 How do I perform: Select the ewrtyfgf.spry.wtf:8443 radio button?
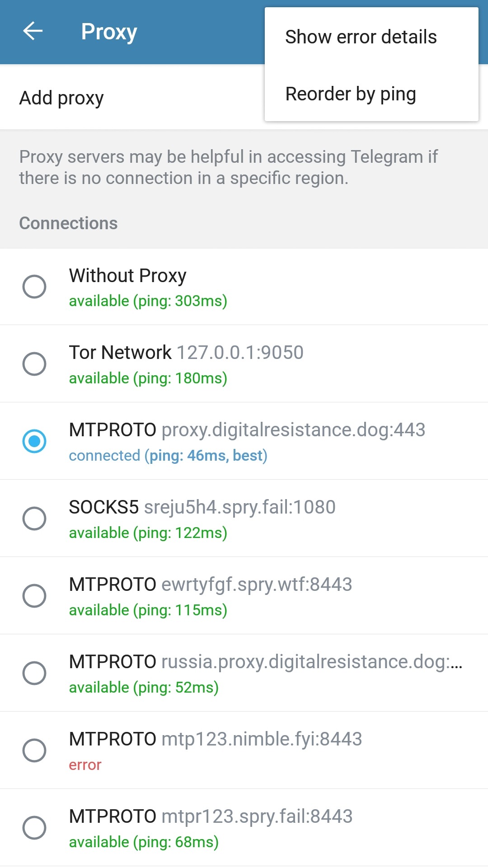point(34,596)
